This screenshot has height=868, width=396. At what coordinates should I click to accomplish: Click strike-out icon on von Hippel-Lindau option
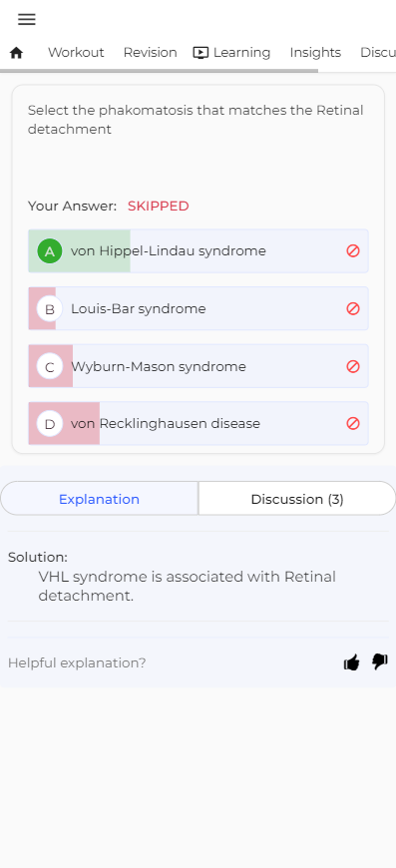point(353,251)
